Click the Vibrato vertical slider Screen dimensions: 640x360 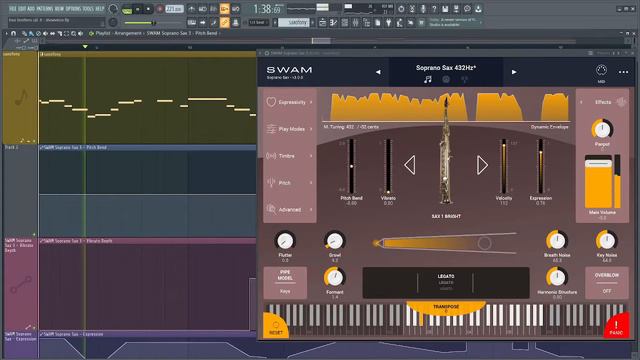click(388, 166)
